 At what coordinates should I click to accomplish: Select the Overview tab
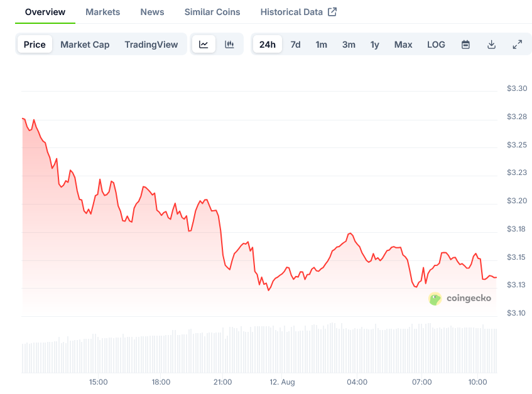click(x=45, y=12)
